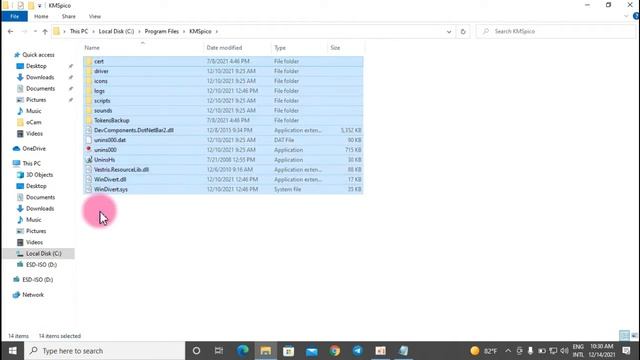This screenshot has height=360, width=640.
Task: Select the TokensBackup folder
Action: pos(223,120)
